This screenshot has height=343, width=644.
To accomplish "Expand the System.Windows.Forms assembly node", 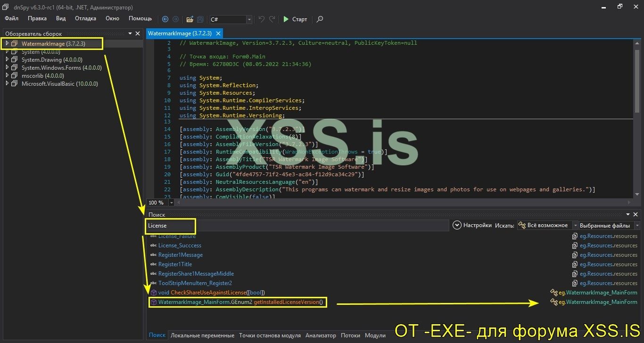I will [x=7, y=68].
